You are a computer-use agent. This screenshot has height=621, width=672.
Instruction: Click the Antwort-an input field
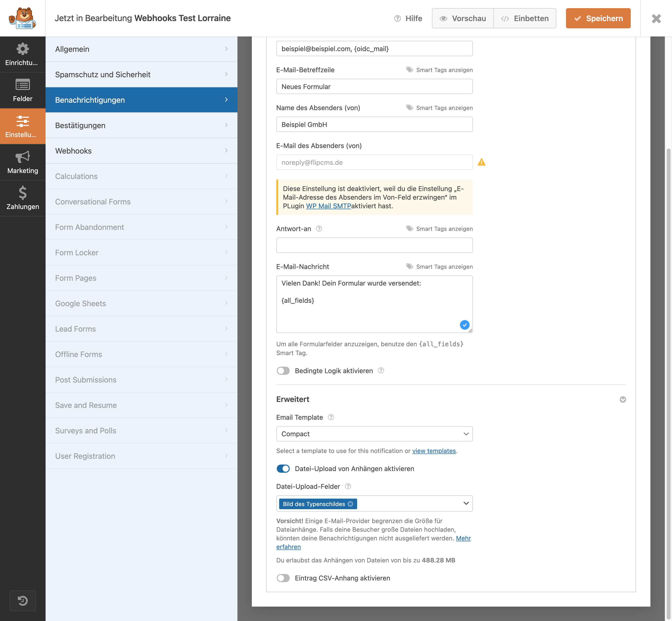tap(374, 245)
